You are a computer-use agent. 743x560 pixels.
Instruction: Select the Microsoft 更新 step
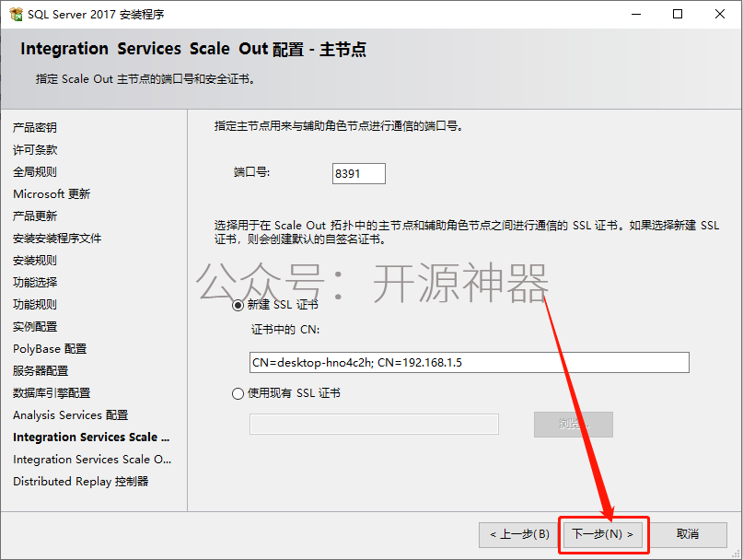pos(52,194)
